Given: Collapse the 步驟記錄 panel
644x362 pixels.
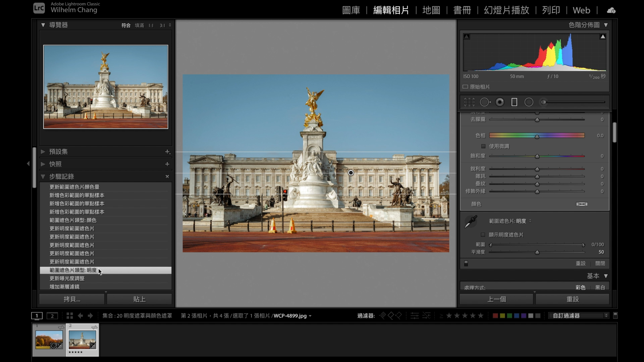Looking at the screenshot, I should pyautogui.click(x=43, y=177).
